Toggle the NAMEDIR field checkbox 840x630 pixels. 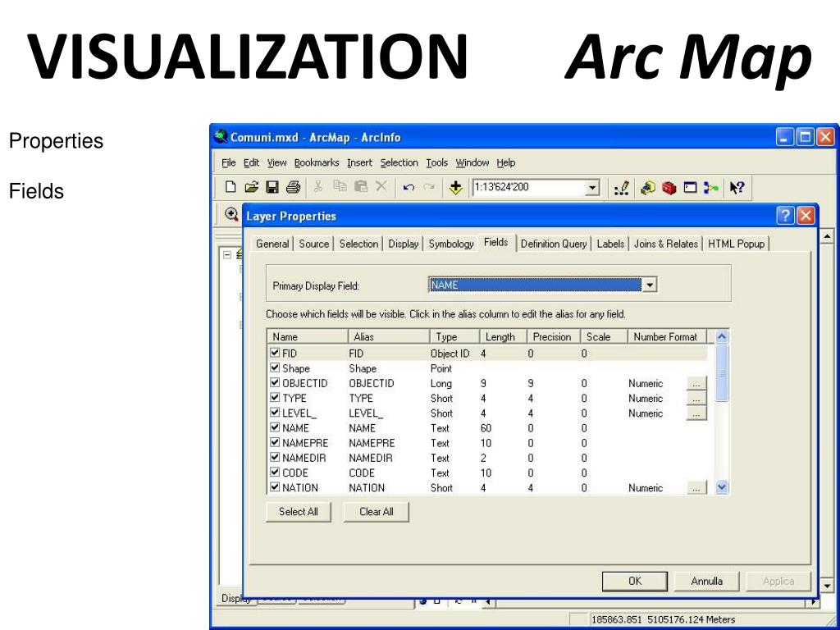(275, 458)
